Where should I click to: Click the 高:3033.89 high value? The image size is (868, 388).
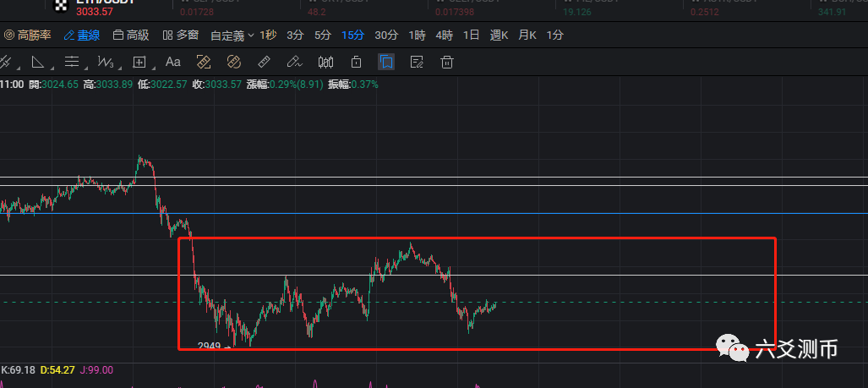108,85
